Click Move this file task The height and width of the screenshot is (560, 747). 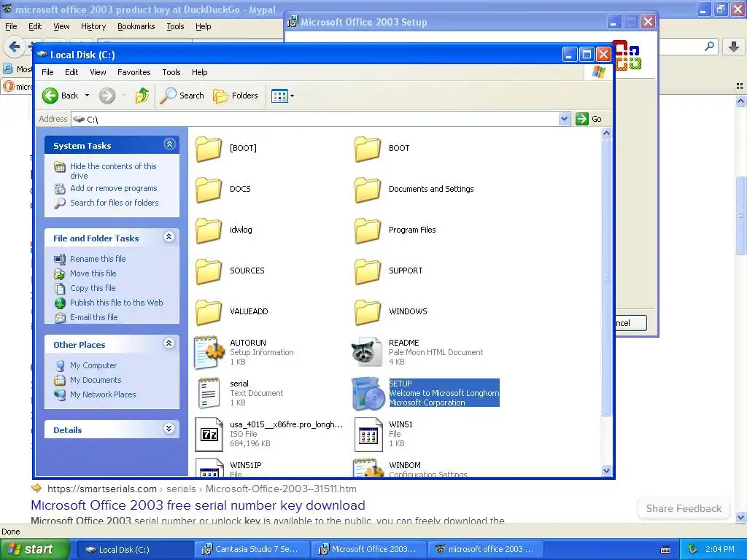coord(93,274)
